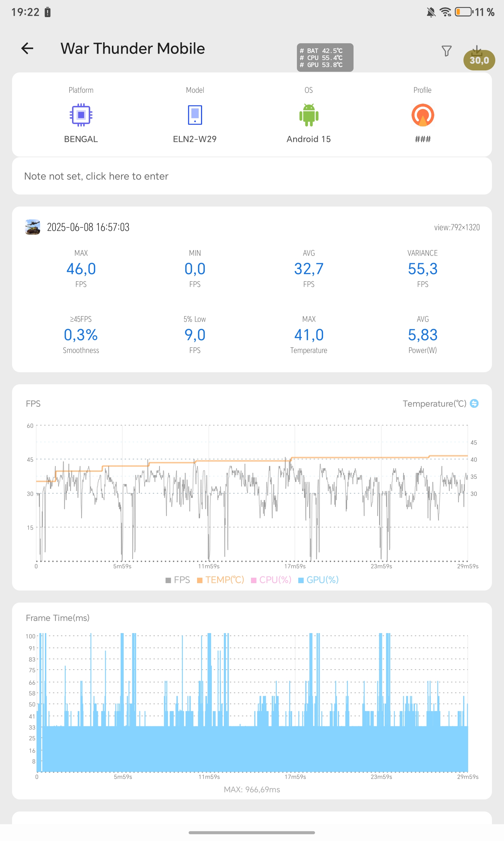The width and height of the screenshot is (504, 841).
Task: Tap the Wi-Fi status icon
Action: click(445, 12)
